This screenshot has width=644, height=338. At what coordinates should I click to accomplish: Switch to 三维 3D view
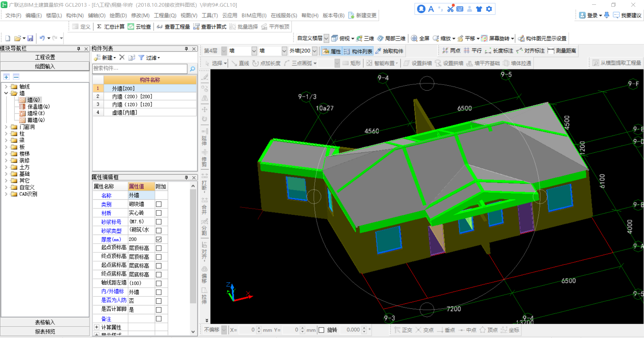[365, 38]
